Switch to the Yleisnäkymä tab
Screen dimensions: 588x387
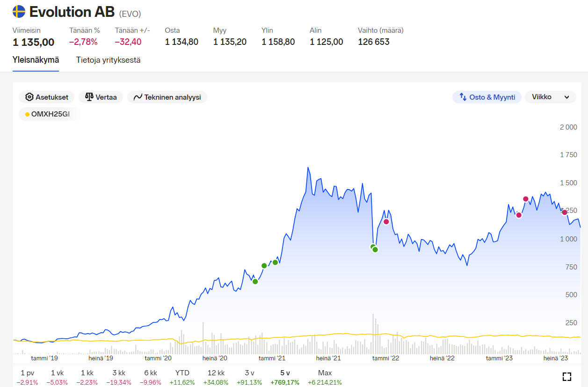tap(36, 60)
